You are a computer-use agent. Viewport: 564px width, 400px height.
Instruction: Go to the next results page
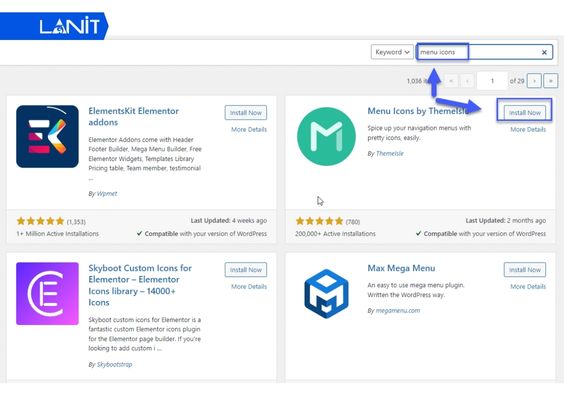point(534,81)
